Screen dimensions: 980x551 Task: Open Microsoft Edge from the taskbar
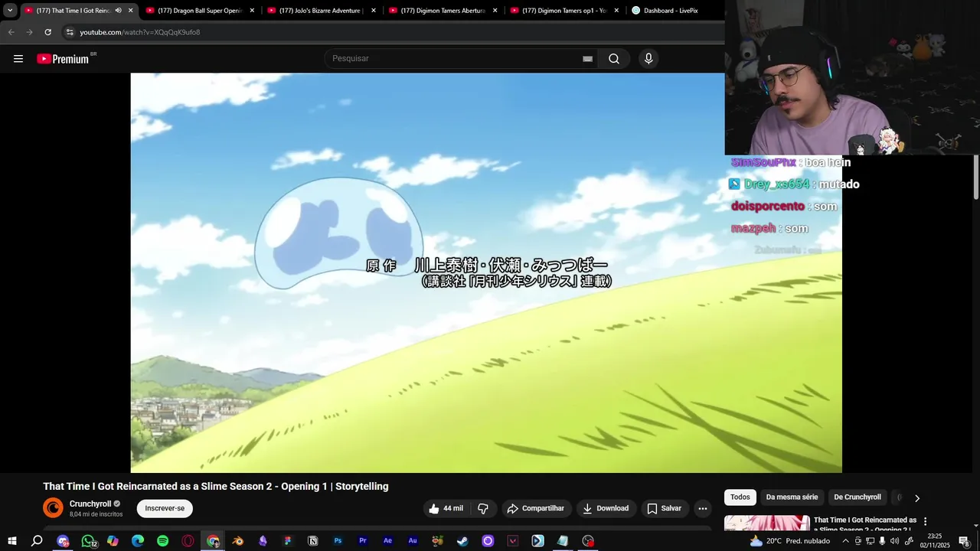(138, 541)
